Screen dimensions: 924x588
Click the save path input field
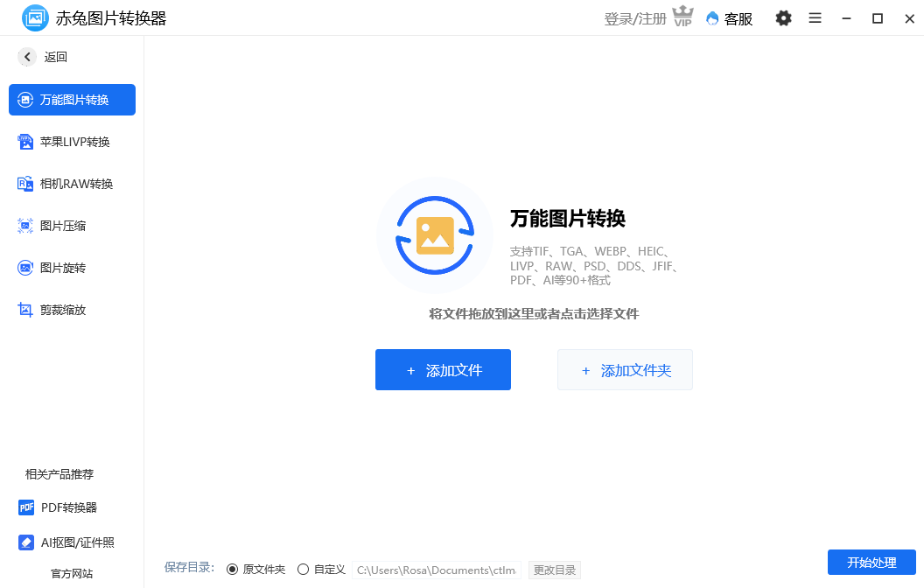click(435, 569)
